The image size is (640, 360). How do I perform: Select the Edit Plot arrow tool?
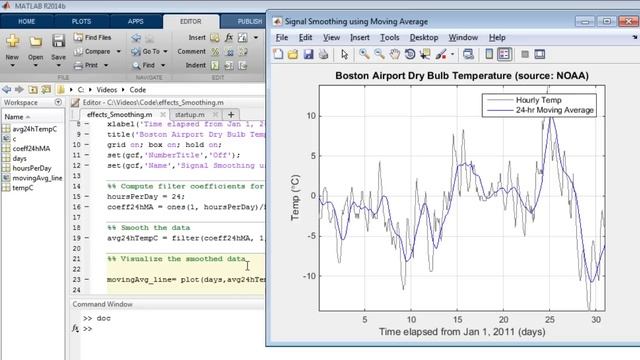click(x=344, y=54)
